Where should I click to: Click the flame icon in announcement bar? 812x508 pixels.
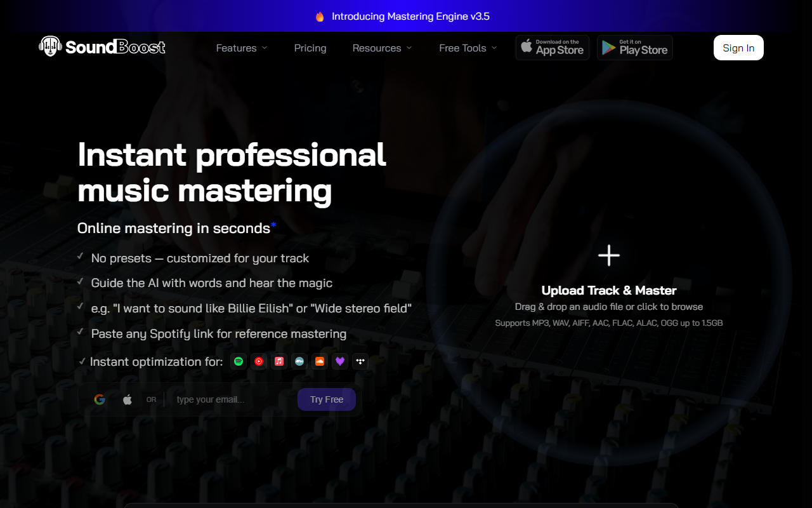click(x=320, y=17)
